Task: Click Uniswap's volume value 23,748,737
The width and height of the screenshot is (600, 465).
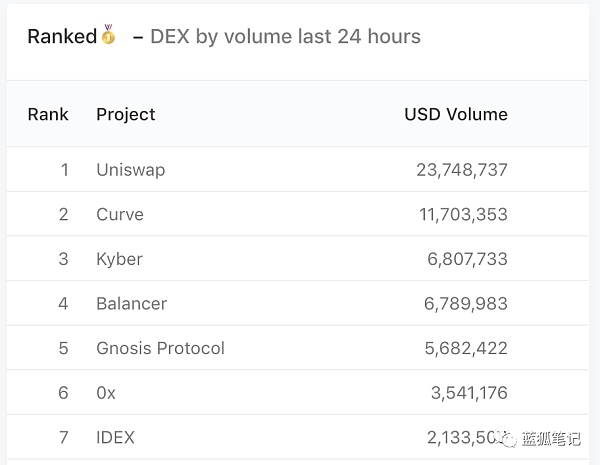Action: (x=461, y=170)
